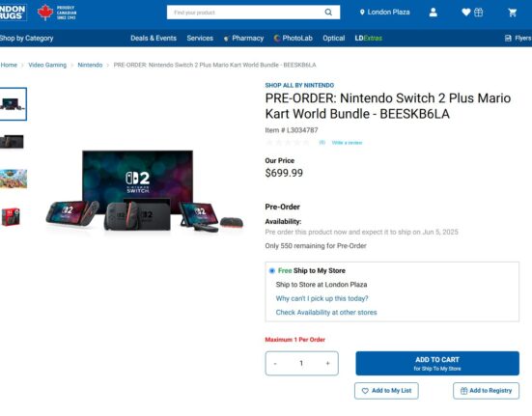Click the Find your product search field
The height and width of the screenshot is (416, 532).
[244, 13]
